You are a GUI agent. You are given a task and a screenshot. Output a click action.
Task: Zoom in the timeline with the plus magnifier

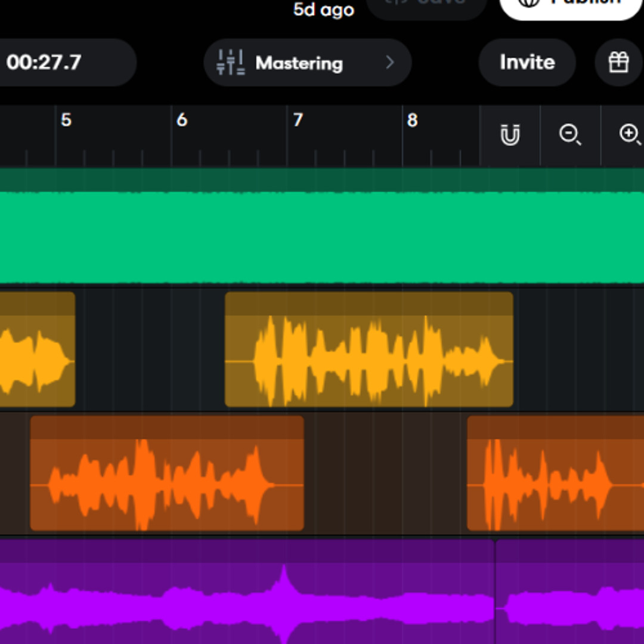pyautogui.click(x=629, y=135)
